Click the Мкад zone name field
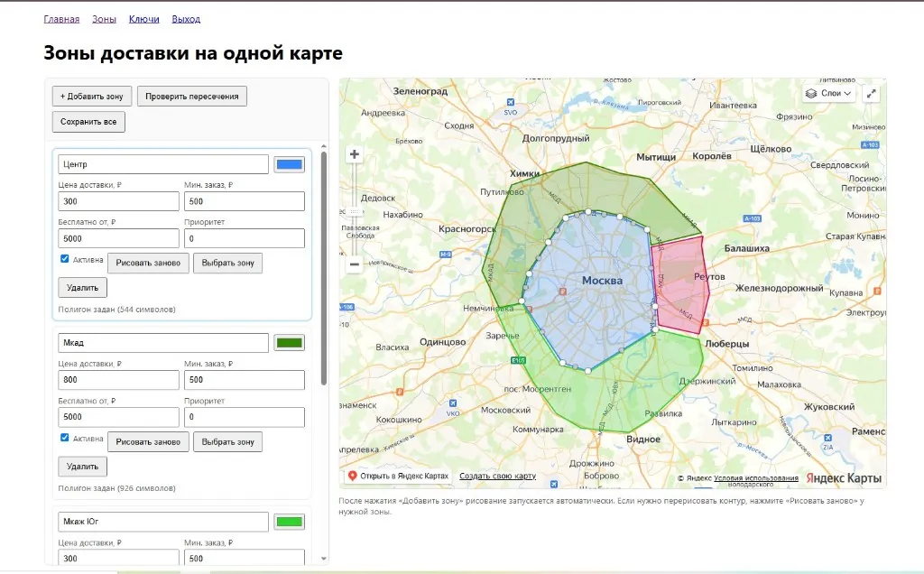The height and width of the screenshot is (574, 924). tap(163, 343)
